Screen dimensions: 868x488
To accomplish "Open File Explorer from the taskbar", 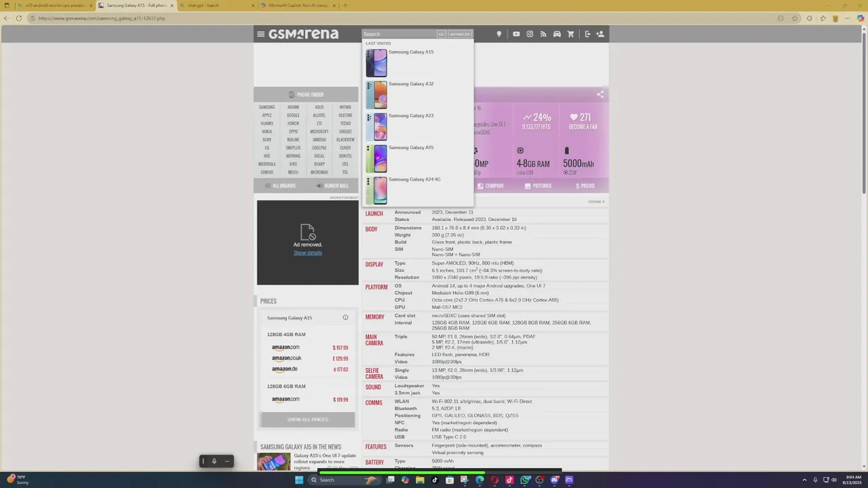I will point(420,480).
